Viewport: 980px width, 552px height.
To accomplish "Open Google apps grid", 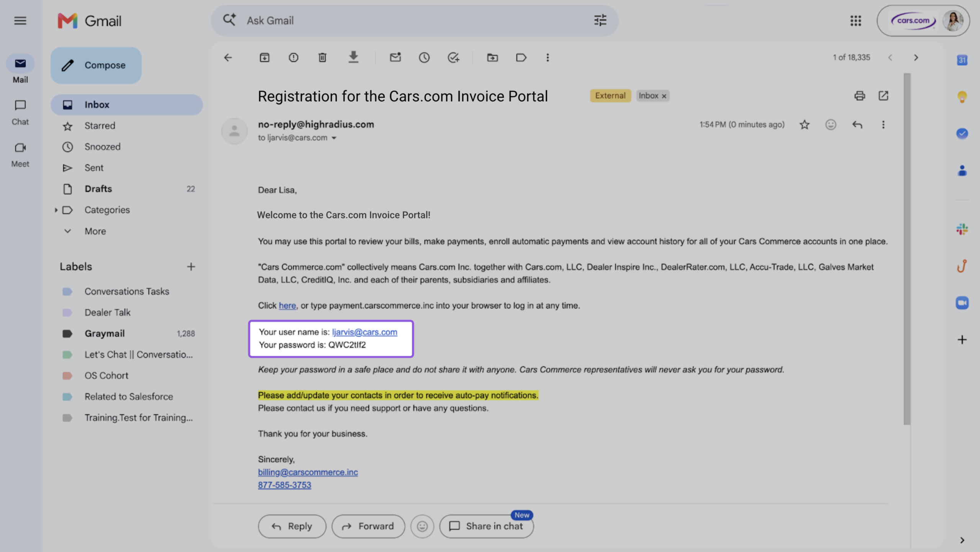I will [856, 21].
